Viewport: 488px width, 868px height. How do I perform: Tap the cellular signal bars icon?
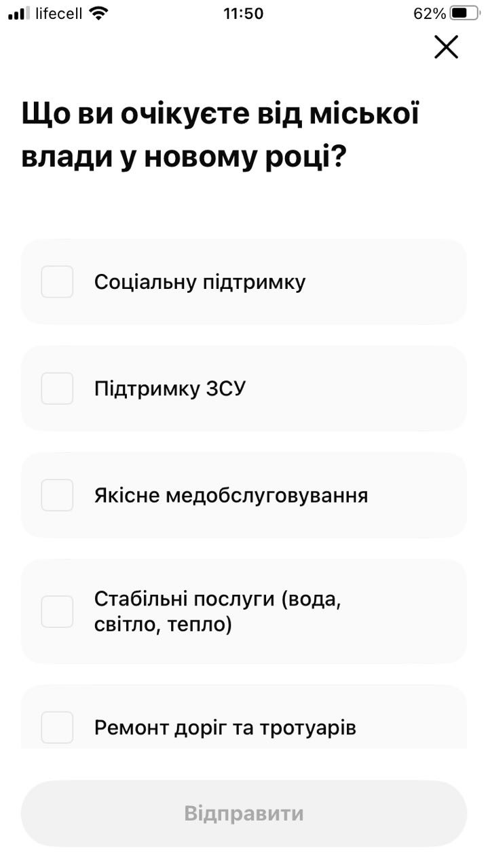pyautogui.click(x=19, y=14)
